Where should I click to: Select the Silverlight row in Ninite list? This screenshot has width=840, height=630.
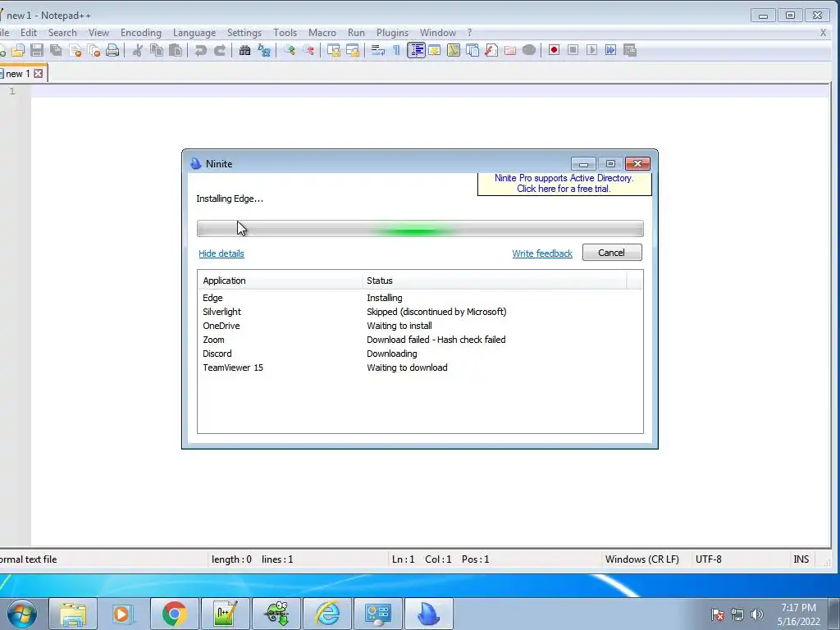tap(420, 312)
